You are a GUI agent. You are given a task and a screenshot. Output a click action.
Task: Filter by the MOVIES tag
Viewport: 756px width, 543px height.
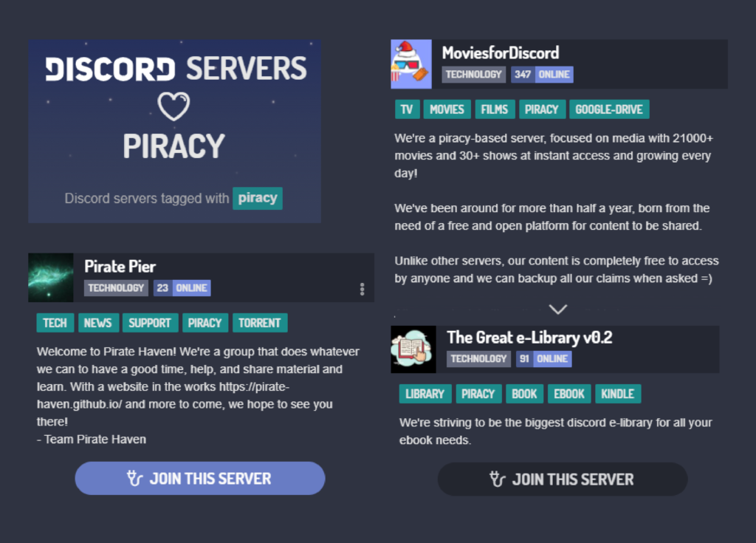pos(447,109)
